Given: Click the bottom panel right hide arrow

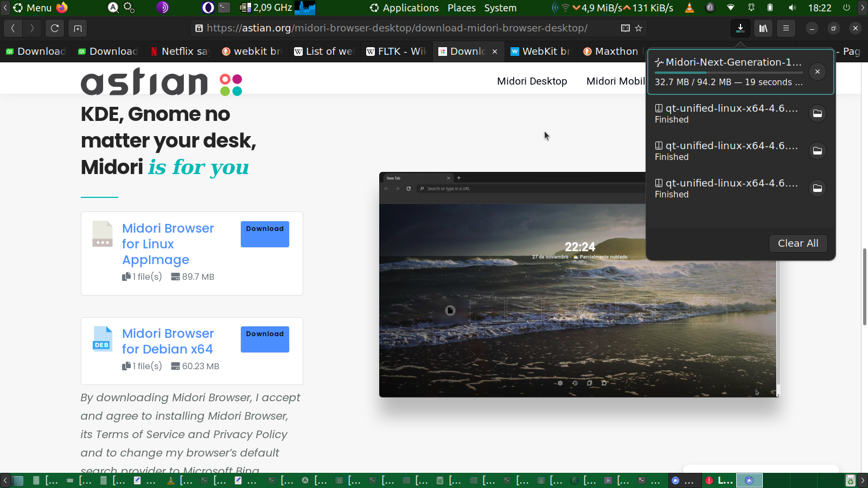Looking at the screenshot, I should (863, 480).
